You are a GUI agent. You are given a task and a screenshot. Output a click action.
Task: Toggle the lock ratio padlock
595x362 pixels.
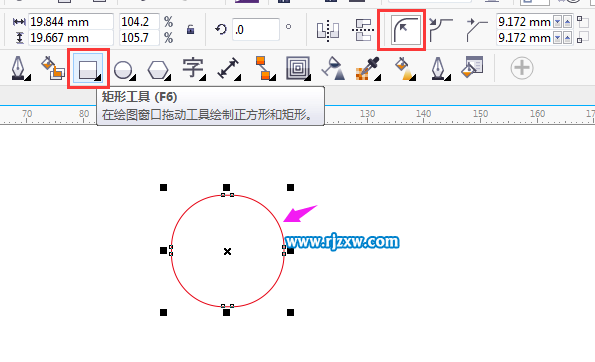(x=190, y=29)
